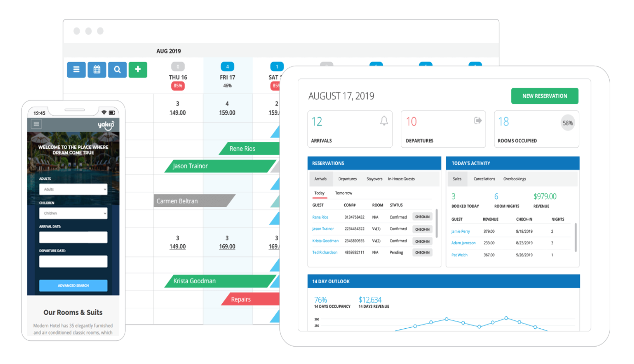This screenshot has width=634, height=364.
Task: Open Pat Welch sales link
Action: 459,255
